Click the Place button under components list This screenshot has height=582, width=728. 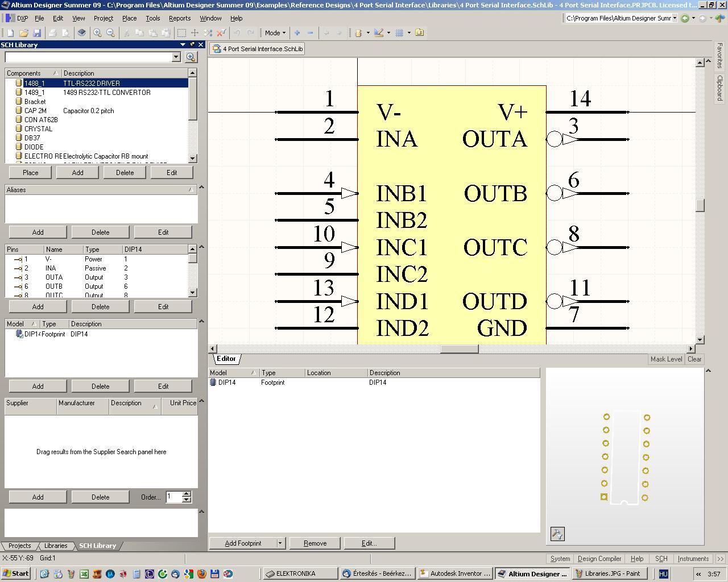30,172
